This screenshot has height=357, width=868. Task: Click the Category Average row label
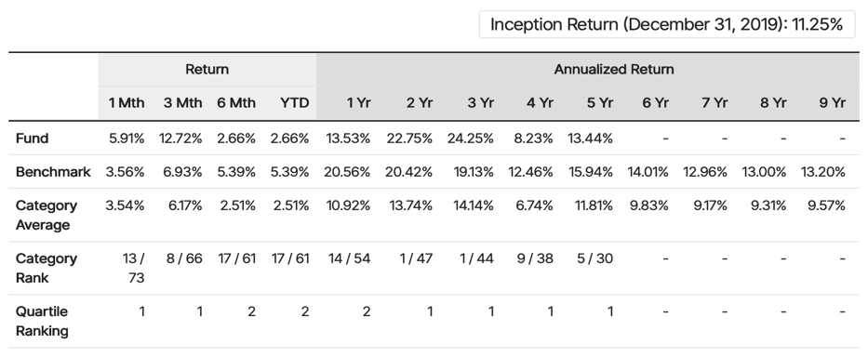[47, 216]
